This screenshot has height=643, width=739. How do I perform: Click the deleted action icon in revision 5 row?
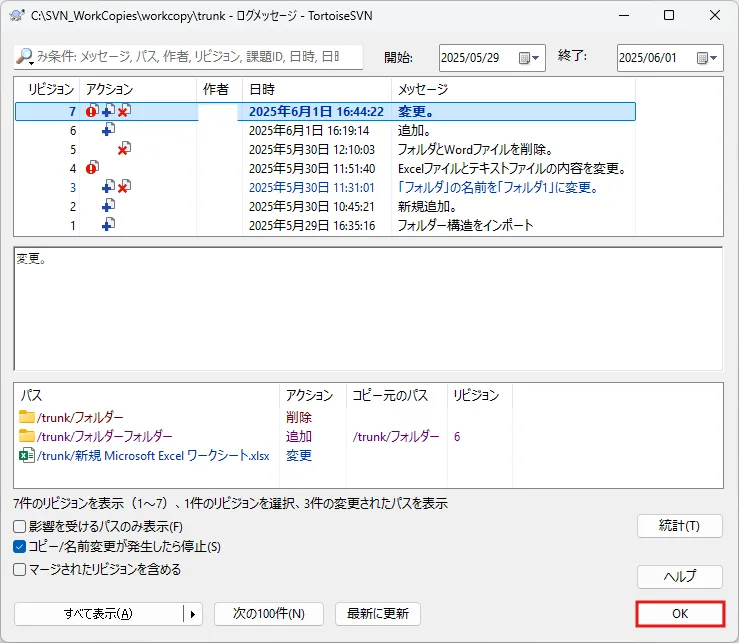(x=124, y=148)
